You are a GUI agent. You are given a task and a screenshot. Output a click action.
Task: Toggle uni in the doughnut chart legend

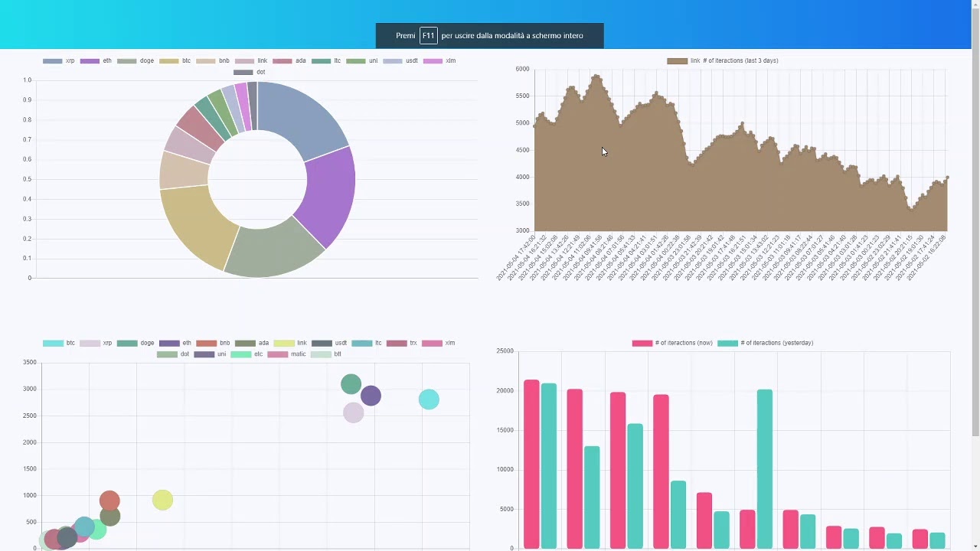(362, 60)
